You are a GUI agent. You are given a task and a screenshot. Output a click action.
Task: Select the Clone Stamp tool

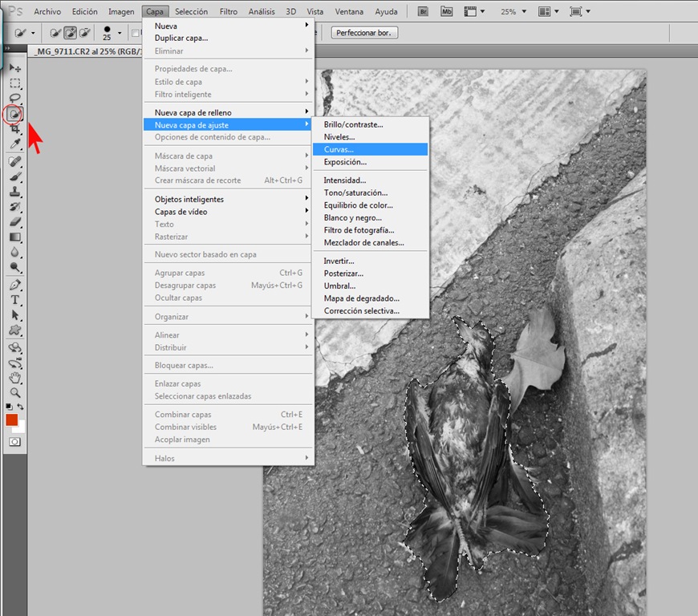point(14,192)
